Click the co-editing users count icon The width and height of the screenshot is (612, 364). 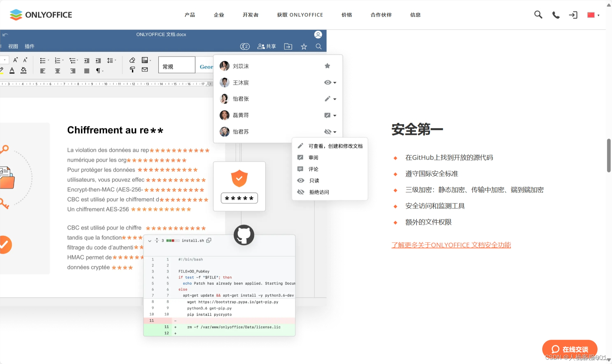[245, 46]
